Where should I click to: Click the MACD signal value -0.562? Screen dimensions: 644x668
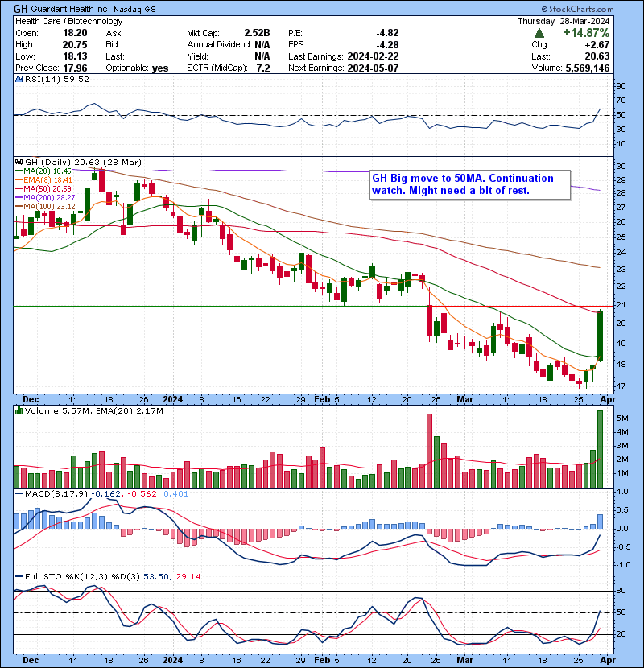tap(141, 494)
